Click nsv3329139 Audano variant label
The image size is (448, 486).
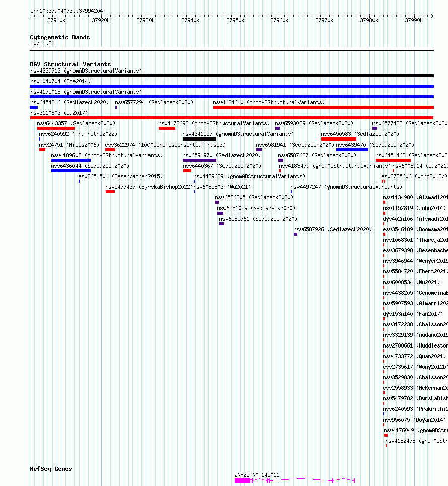(x=415, y=335)
